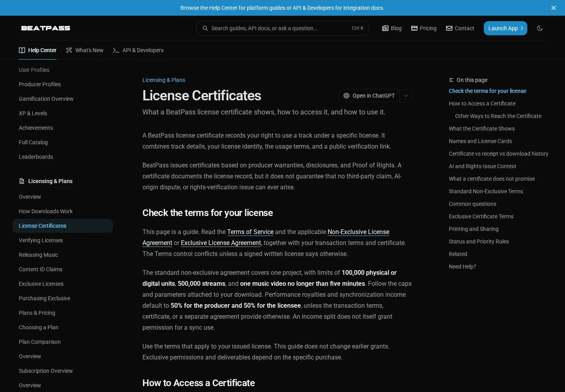Image resolution: width=565 pixels, height=392 pixels.
Task: Open Verifying Licenses sidebar item
Action: (41, 240)
